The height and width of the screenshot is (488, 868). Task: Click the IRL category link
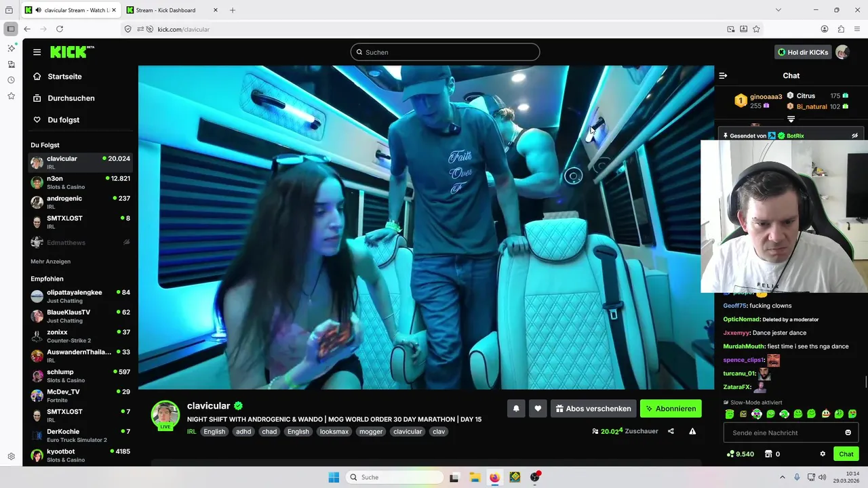coord(192,432)
